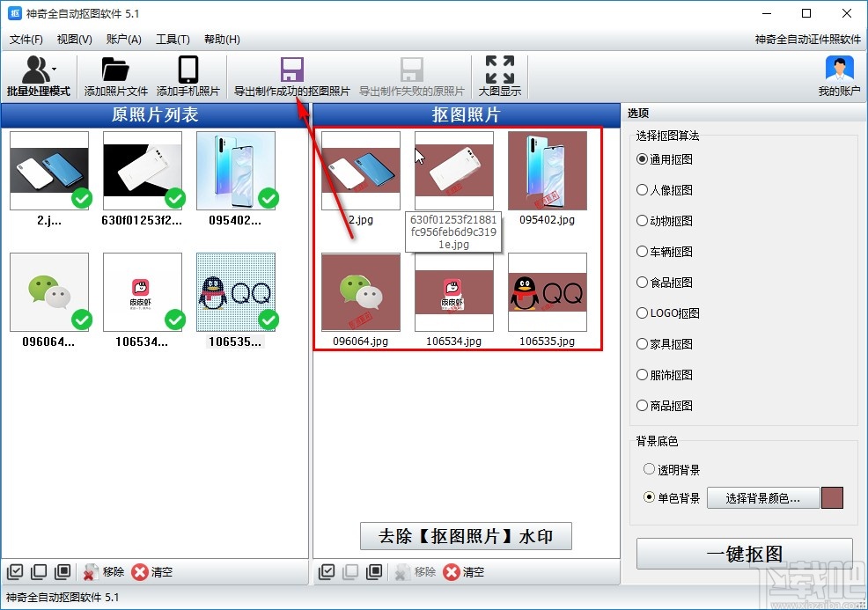
Task: Select cutout white phone thumbnail 630f01253f21881
Action: 454,171
